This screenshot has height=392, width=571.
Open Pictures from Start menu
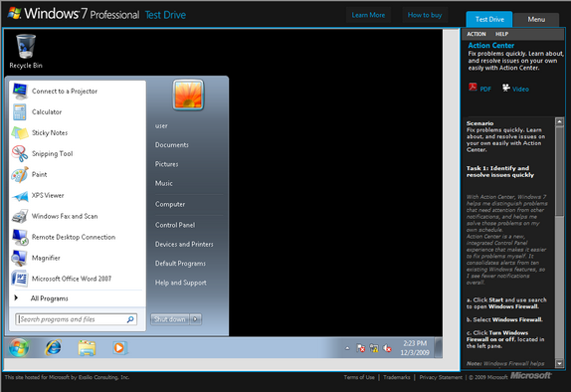tap(167, 164)
